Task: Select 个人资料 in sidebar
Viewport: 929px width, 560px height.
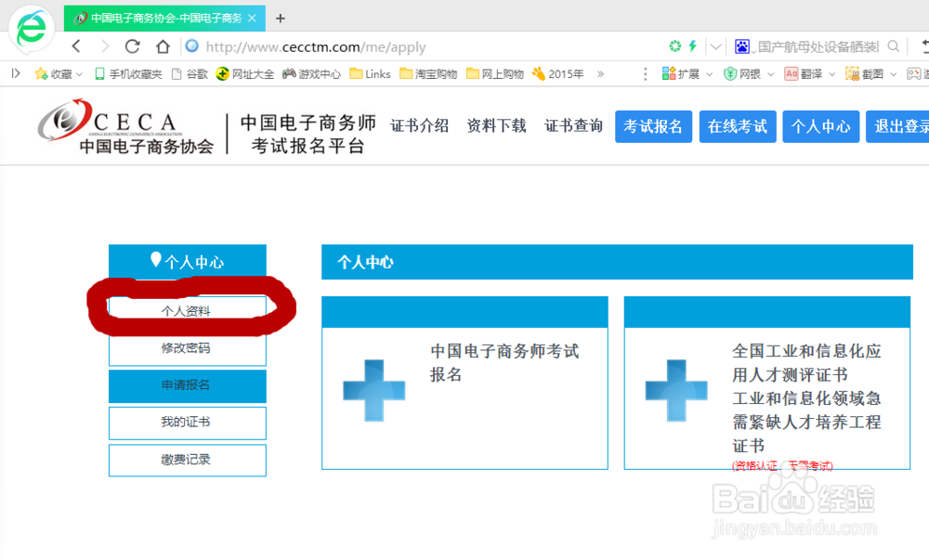Action: 188,311
